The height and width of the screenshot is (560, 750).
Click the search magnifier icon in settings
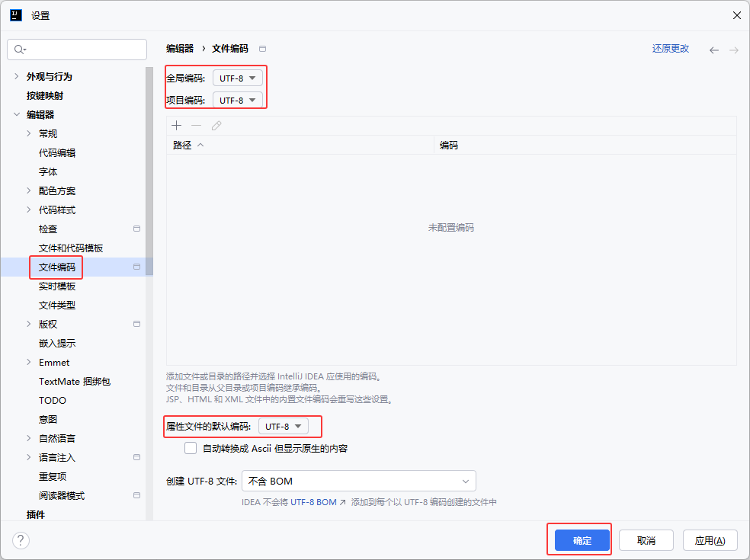click(20, 50)
